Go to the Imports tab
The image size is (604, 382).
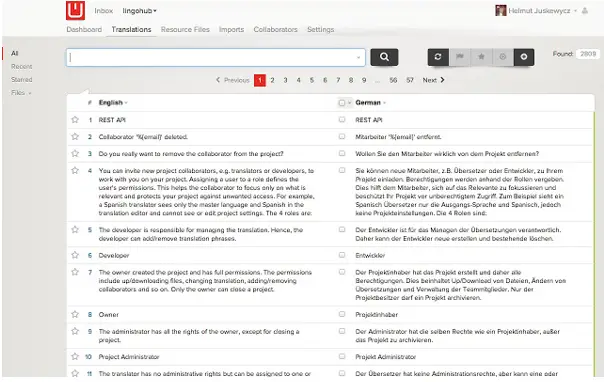pyautogui.click(x=232, y=30)
